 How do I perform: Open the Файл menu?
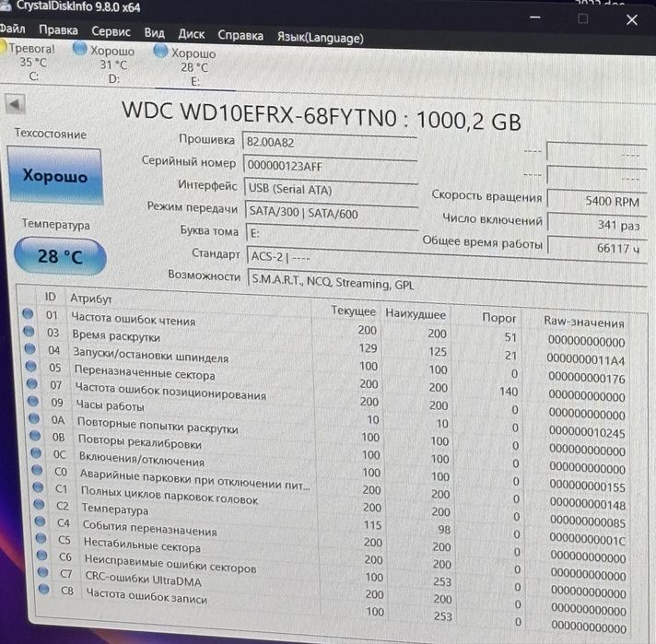pyautogui.click(x=13, y=29)
